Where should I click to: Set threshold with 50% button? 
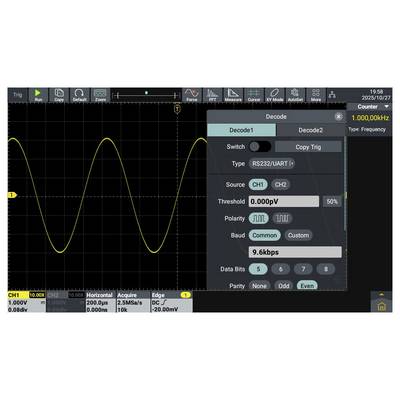pyautogui.click(x=332, y=202)
